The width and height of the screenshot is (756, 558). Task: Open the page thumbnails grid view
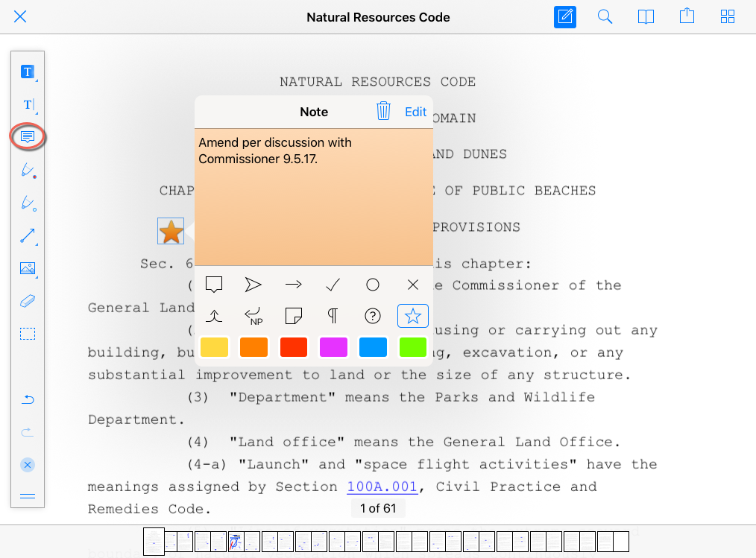tap(728, 17)
